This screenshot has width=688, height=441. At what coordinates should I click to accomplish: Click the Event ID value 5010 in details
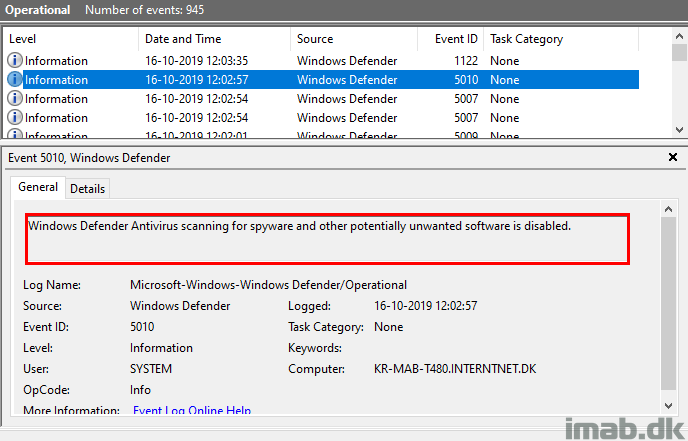[x=142, y=326]
